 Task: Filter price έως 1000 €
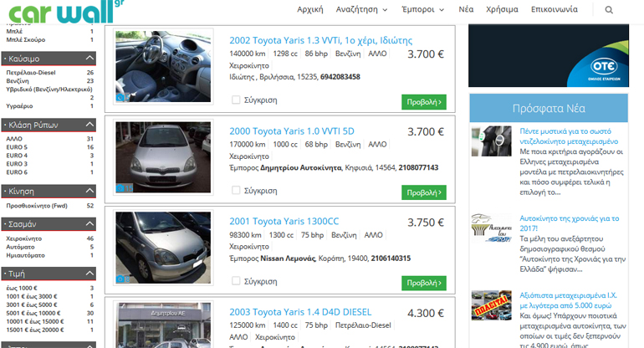(x=22, y=288)
